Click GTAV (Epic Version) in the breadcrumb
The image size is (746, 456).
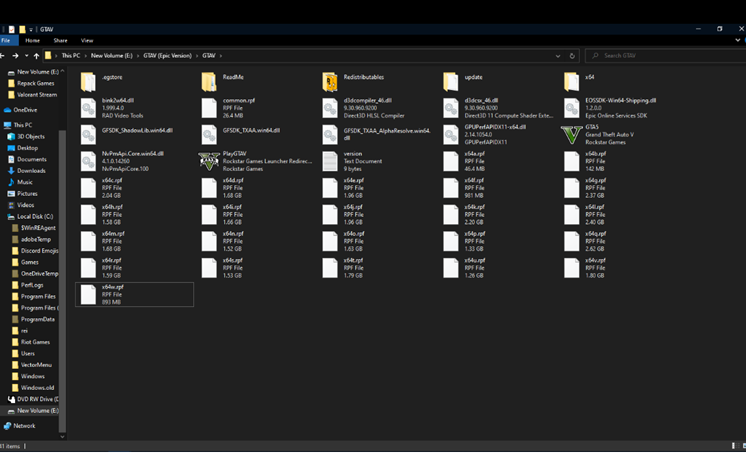167,56
